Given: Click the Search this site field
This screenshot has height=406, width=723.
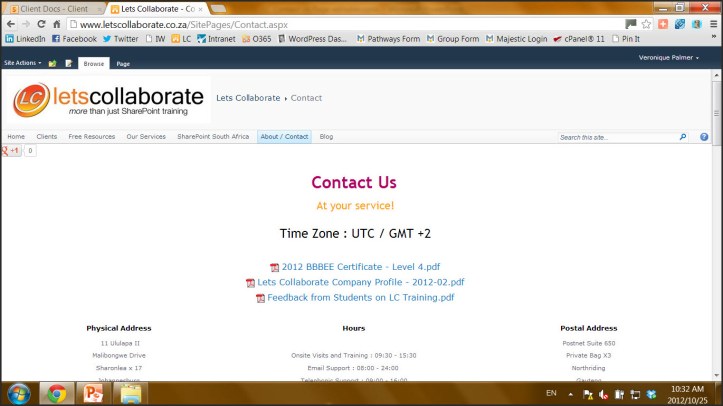Looking at the screenshot, I should (x=616, y=137).
